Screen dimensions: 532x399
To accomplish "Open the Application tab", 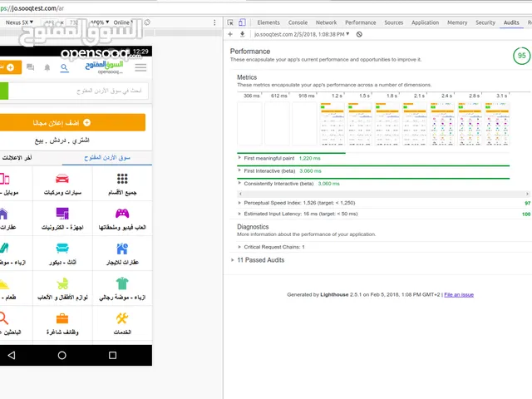I will [x=425, y=22].
